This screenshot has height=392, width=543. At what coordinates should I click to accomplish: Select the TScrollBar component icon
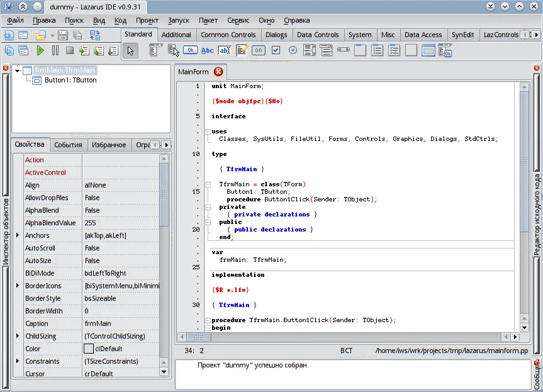[x=343, y=50]
